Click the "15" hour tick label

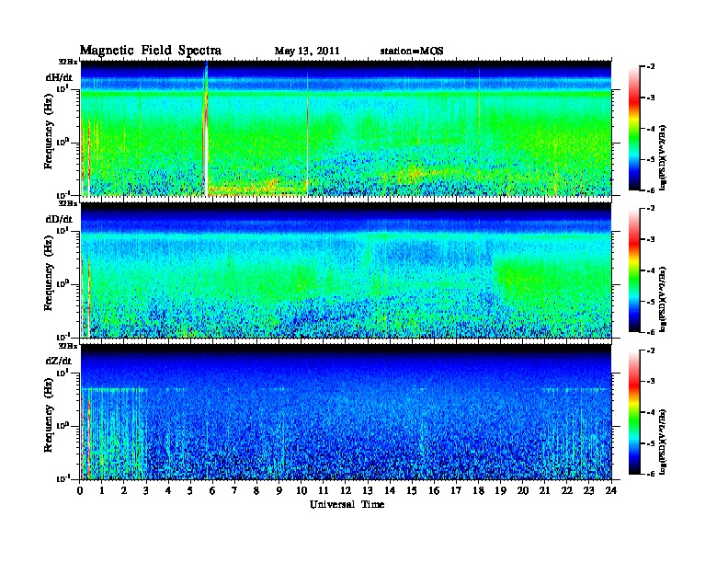click(412, 491)
